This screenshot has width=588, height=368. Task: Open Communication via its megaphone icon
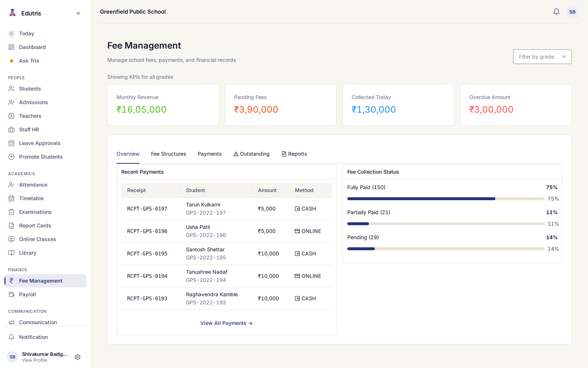point(12,322)
